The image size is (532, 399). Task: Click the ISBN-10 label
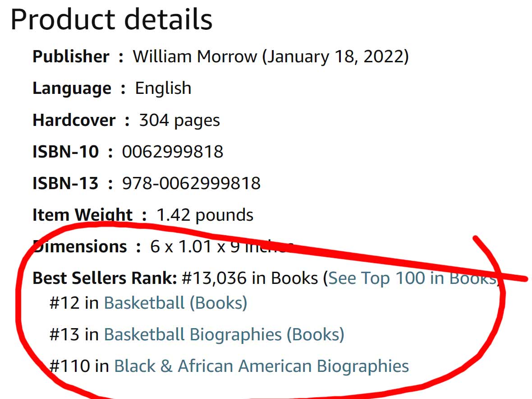click(x=65, y=152)
